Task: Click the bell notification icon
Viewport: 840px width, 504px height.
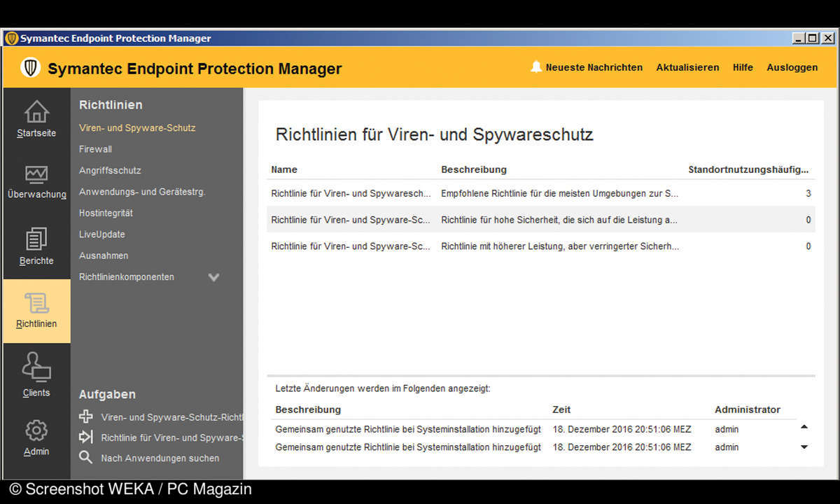Action: 536,67
